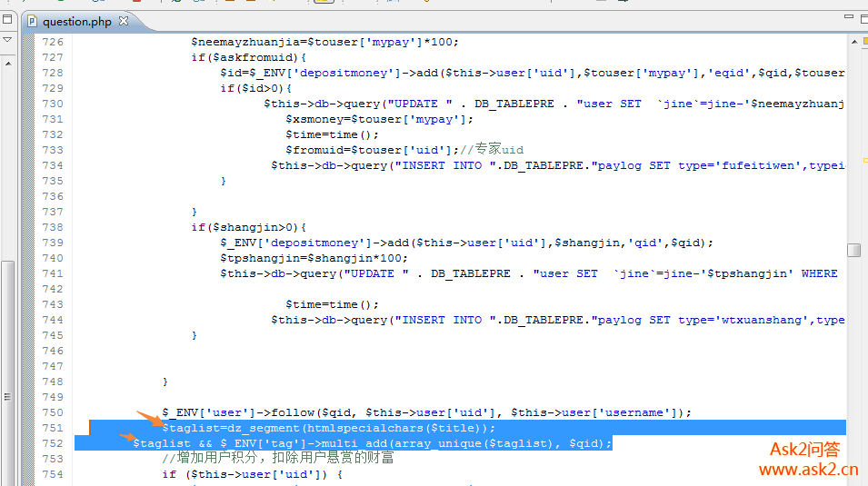Select the question.php editor tab

(x=76, y=21)
